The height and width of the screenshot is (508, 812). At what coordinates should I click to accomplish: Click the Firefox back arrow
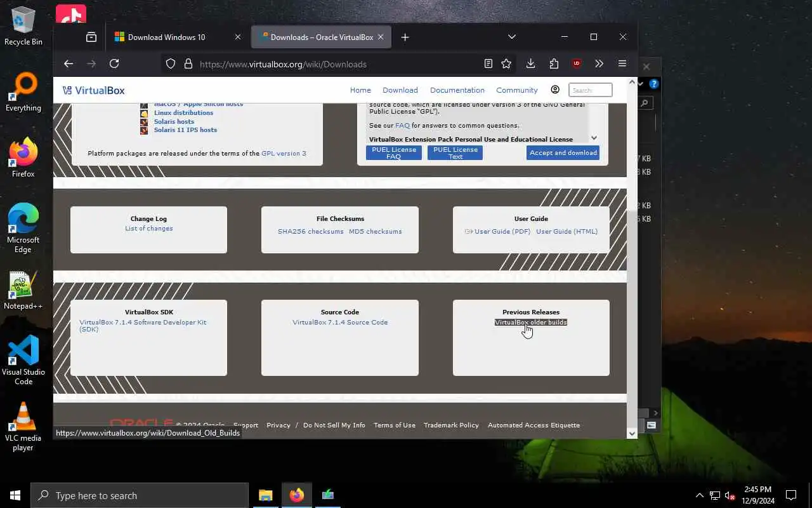tap(69, 63)
